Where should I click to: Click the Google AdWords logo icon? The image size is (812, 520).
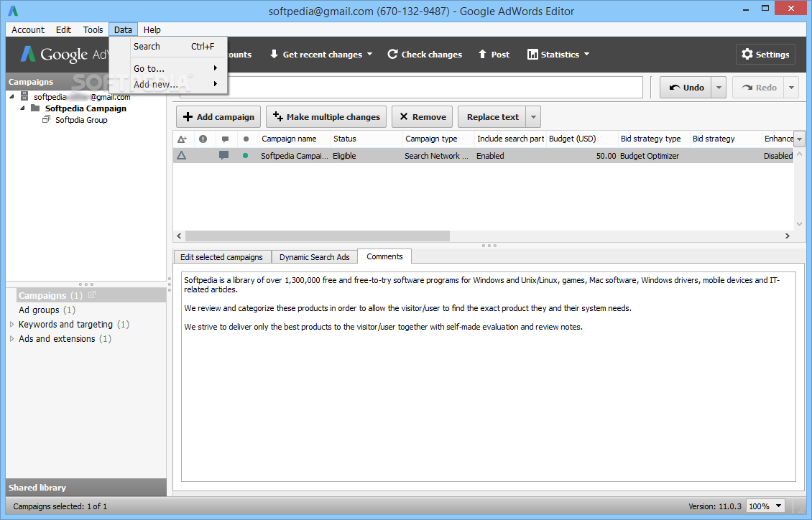click(28, 54)
